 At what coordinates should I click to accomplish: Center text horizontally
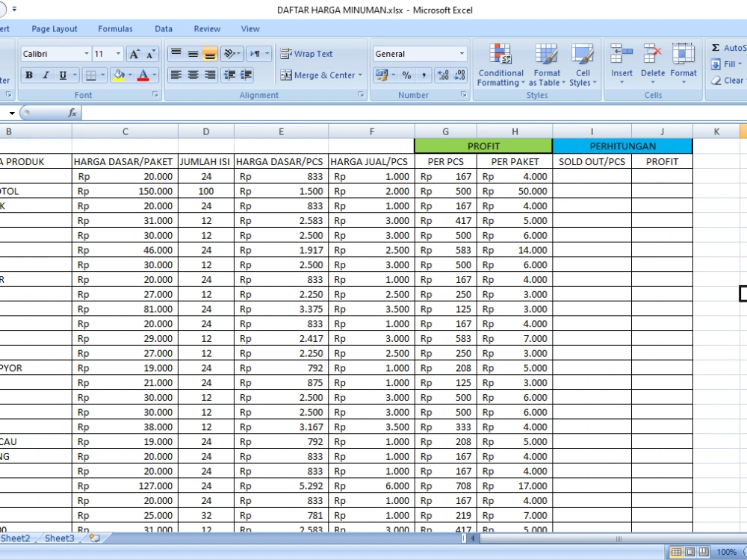[193, 75]
